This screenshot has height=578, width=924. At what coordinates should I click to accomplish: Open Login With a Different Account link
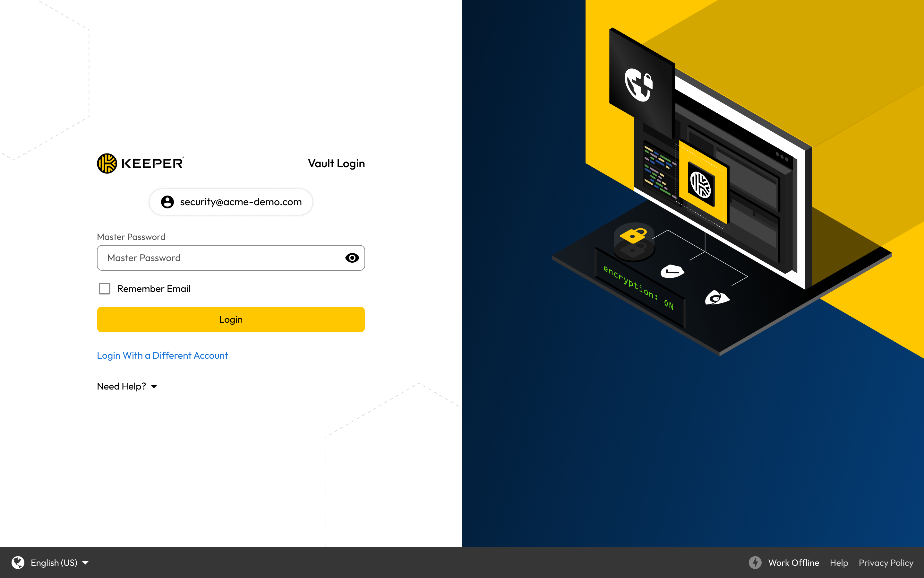(162, 355)
